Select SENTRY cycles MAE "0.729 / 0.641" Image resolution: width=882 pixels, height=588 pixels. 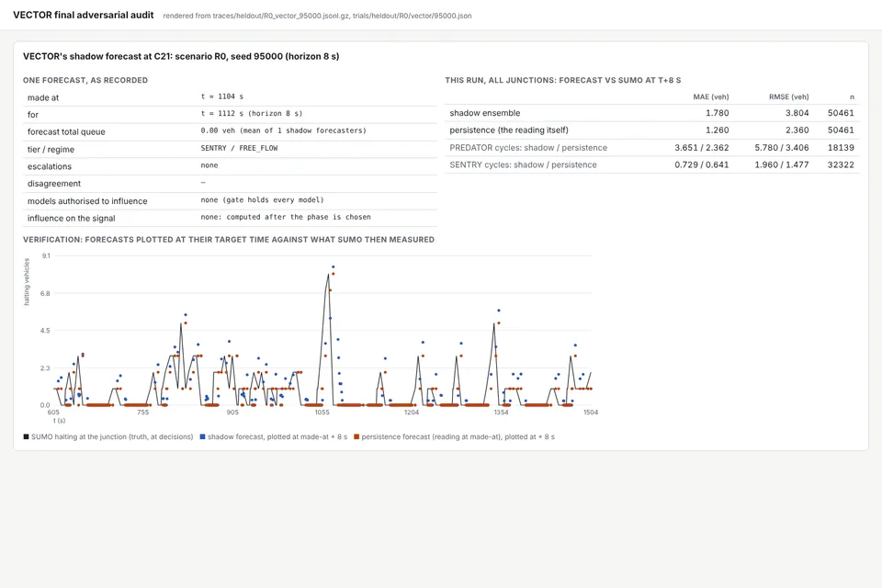[x=701, y=164]
